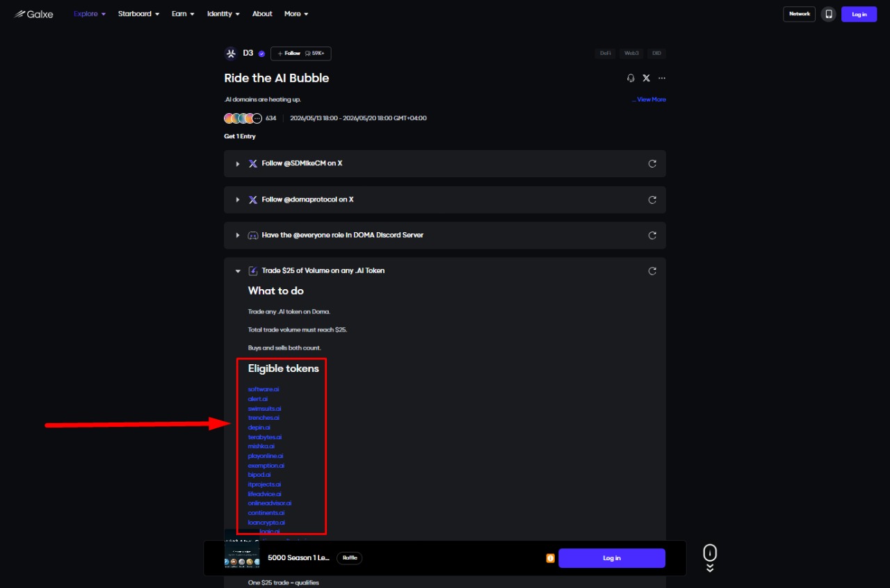This screenshot has width=890, height=588.
Task: Open the Explore dropdown menu
Action: tap(90, 14)
